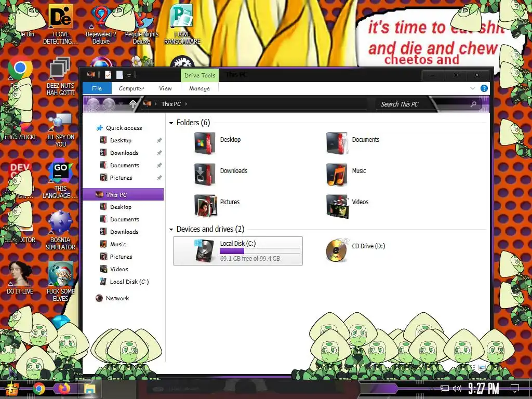This screenshot has width=532, height=399.
Task: Select the Videos folder icon in main pane
Action: (337, 206)
